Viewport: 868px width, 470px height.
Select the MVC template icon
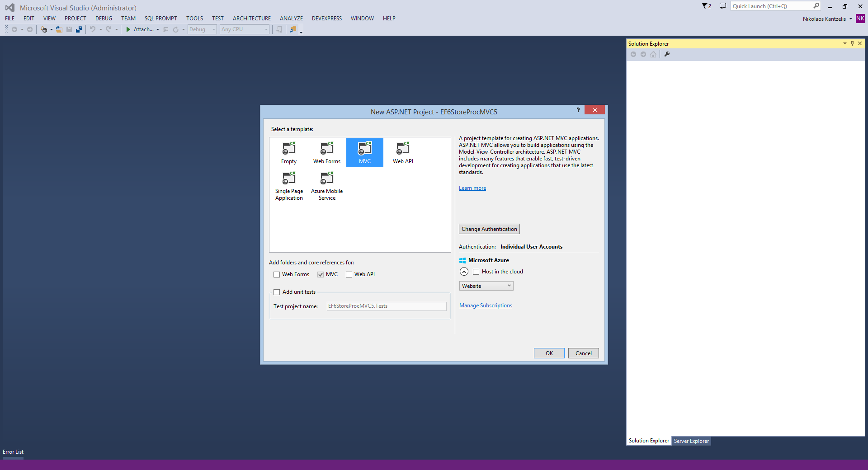click(365, 148)
